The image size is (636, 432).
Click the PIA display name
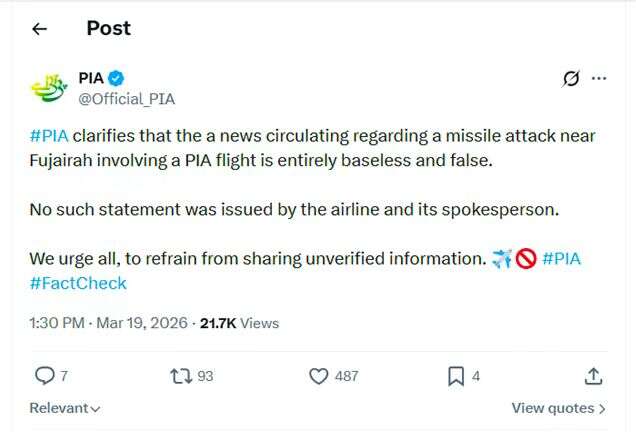tap(91, 79)
